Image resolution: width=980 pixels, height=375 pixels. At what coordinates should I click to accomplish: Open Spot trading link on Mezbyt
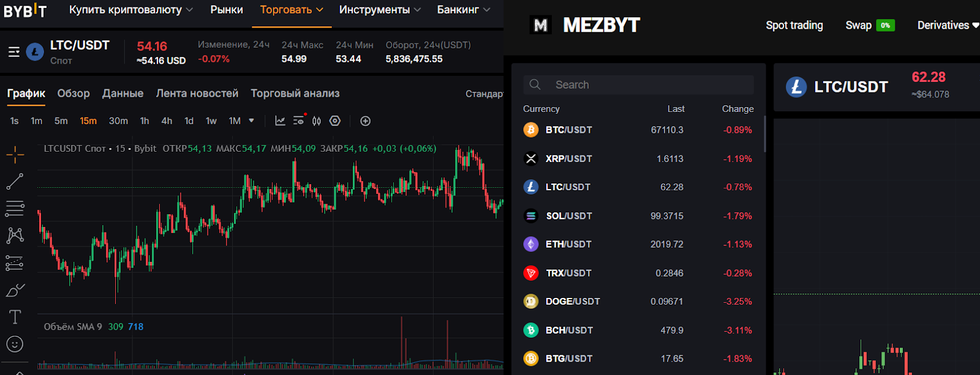794,25
